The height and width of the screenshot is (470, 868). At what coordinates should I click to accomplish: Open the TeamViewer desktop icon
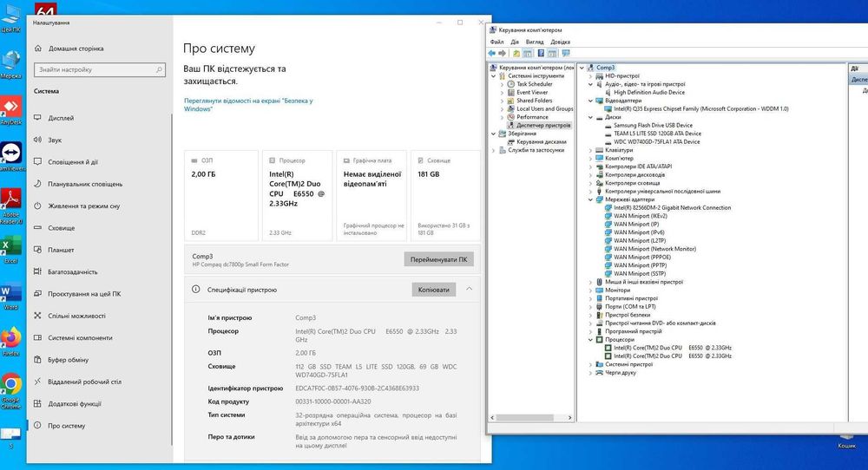[11, 156]
